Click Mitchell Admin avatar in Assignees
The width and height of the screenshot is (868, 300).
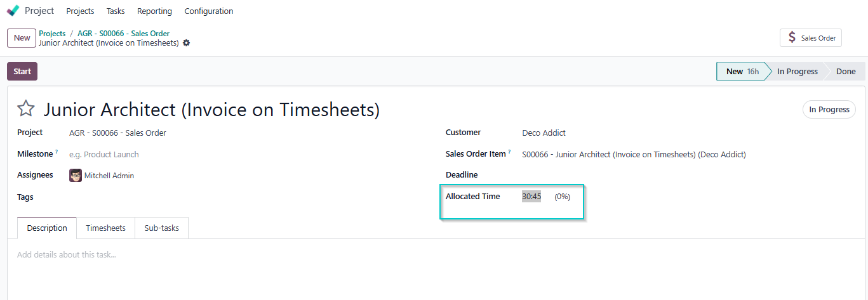(x=76, y=176)
